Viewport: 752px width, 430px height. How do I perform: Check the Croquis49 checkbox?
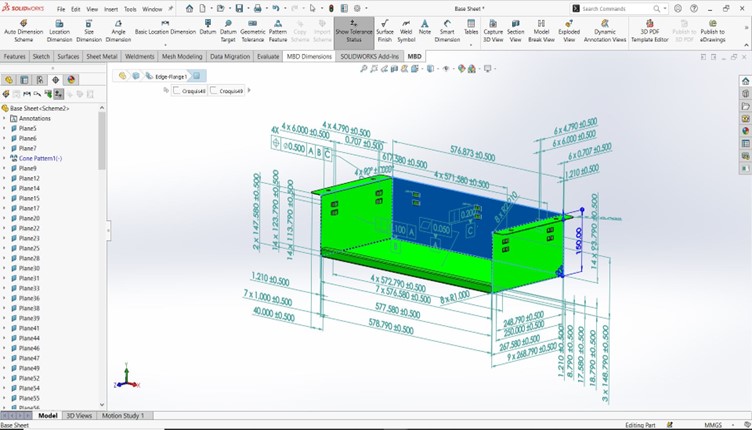(214, 91)
